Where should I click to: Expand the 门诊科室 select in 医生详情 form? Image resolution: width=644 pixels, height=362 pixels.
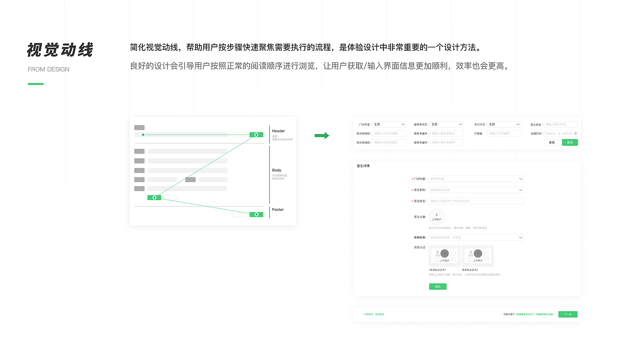pyautogui.click(x=476, y=179)
